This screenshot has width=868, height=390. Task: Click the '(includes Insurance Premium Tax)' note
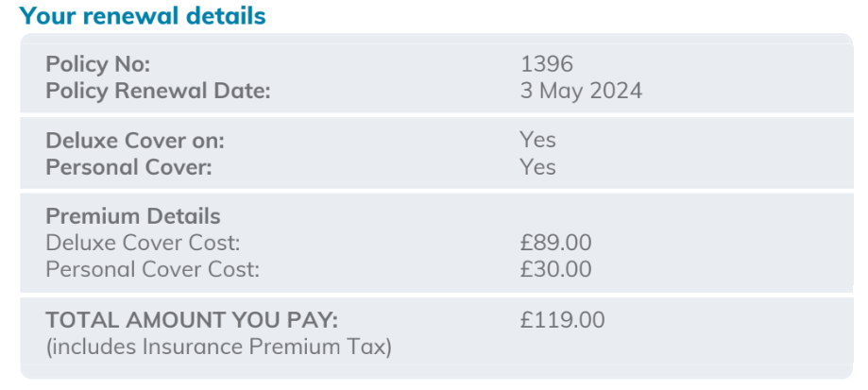pyautogui.click(x=218, y=347)
